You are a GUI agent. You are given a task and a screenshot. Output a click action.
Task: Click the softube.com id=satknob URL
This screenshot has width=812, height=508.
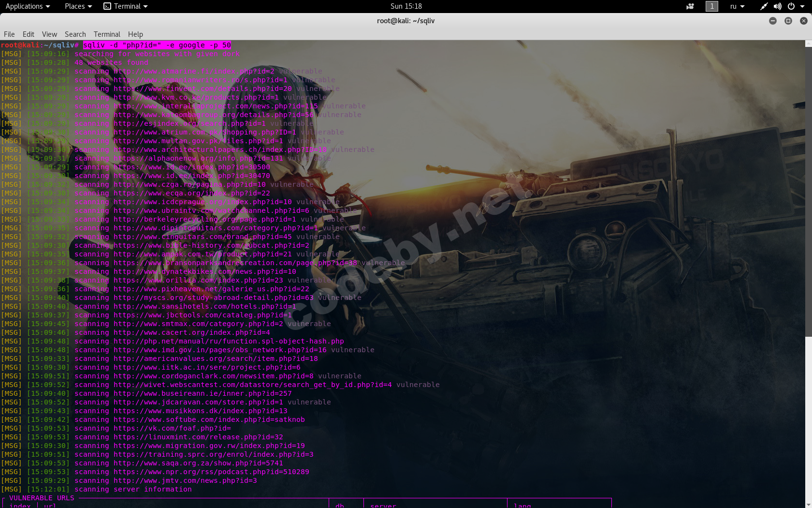click(x=209, y=419)
